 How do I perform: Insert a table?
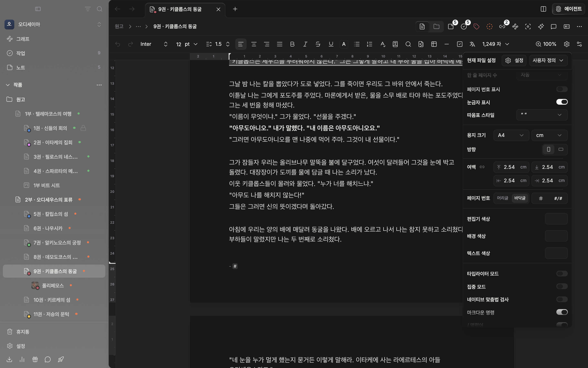tap(434, 44)
